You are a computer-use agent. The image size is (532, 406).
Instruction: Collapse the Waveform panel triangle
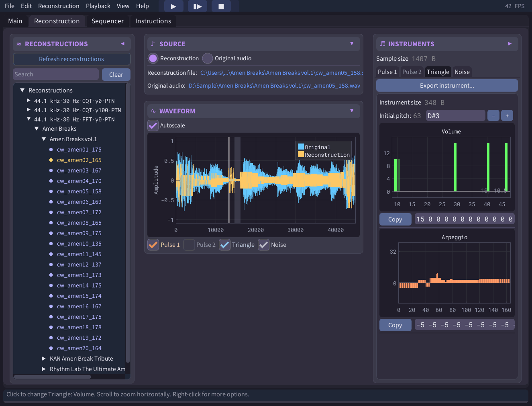click(352, 111)
